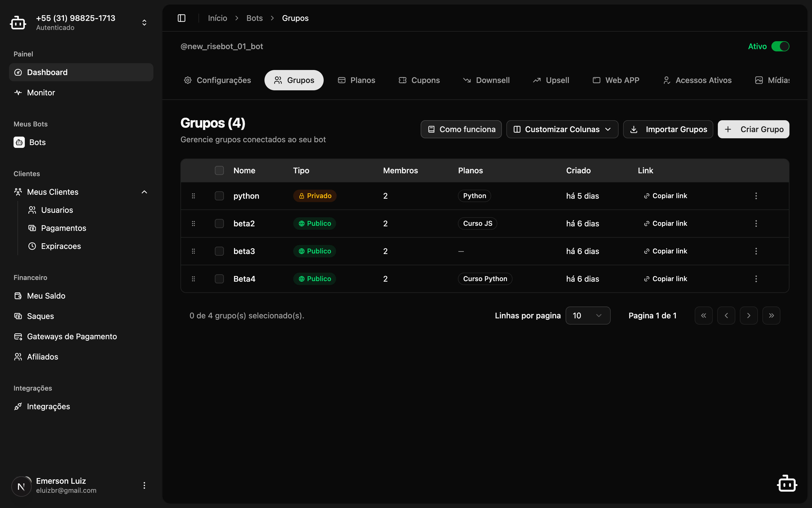Switch to the Cupons tab
Image resolution: width=812 pixels, height=508 pixels.
[x=419, y=80]
